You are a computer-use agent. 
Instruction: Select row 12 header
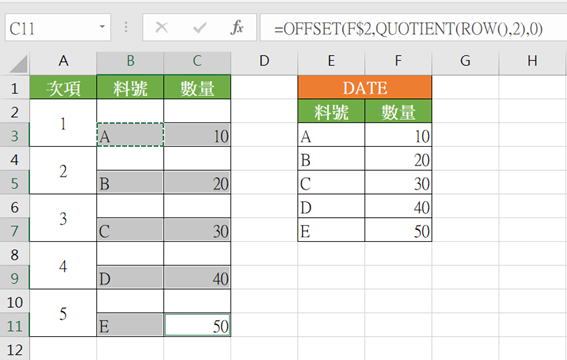coord(14,350)
